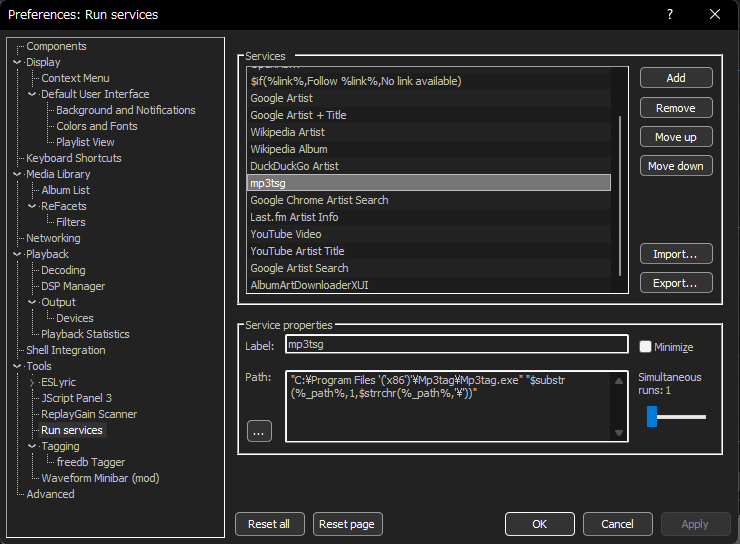The height and width of the screenshot is (544, 740).
Task: Open the Devices page
Action: (x=75, y=318)
